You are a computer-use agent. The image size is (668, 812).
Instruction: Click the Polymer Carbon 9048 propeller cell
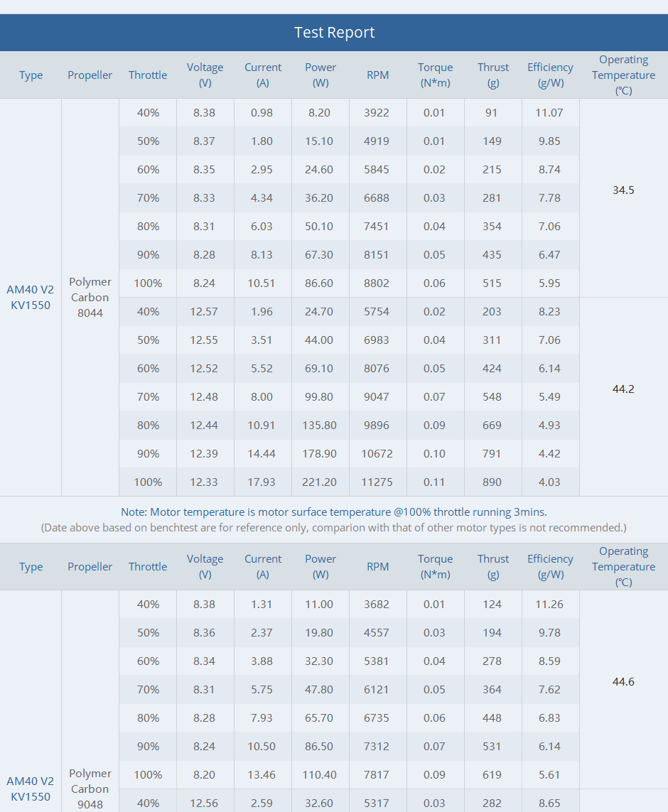click(90, 789)
